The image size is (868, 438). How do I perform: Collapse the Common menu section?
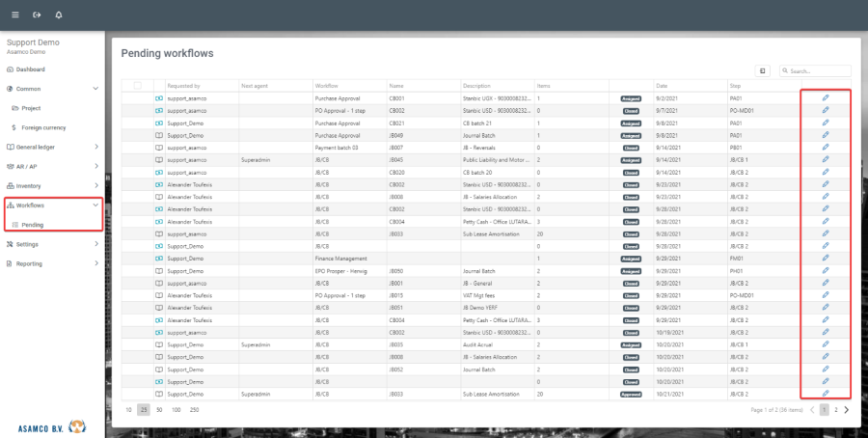[95, 89]
